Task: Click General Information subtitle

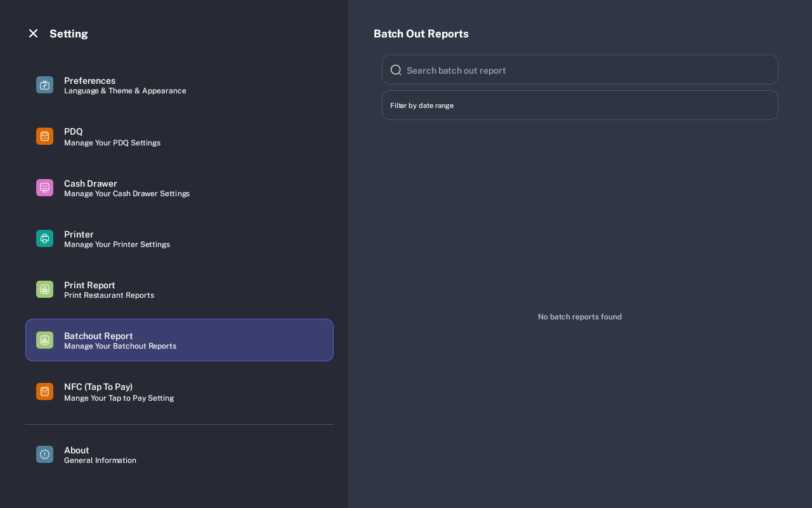Action: click(x=100, y=460)
